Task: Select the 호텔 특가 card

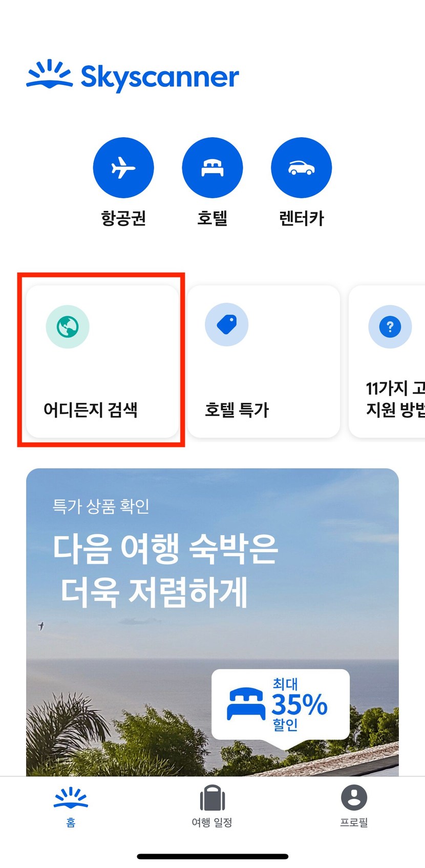Action: pyautogui.click(x=264, y=361)
